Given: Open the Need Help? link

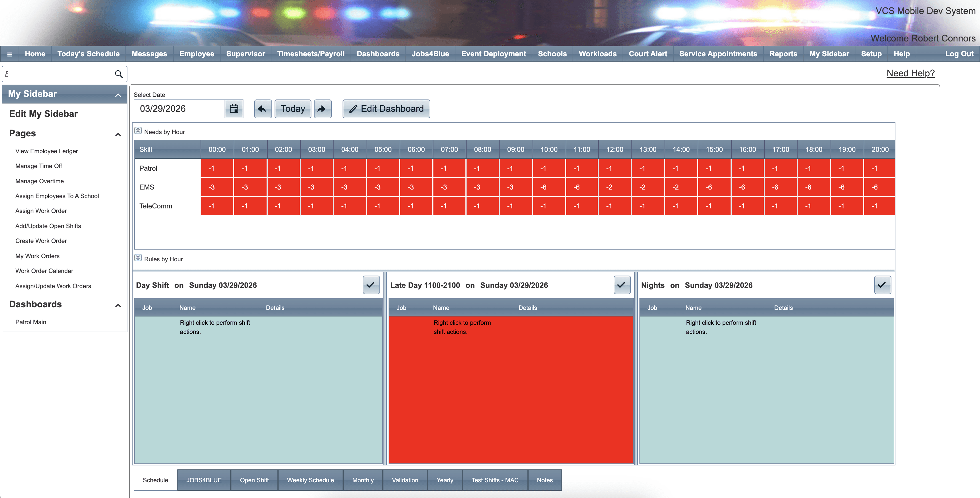Looking at the screenshot, I should coord(910,73).
